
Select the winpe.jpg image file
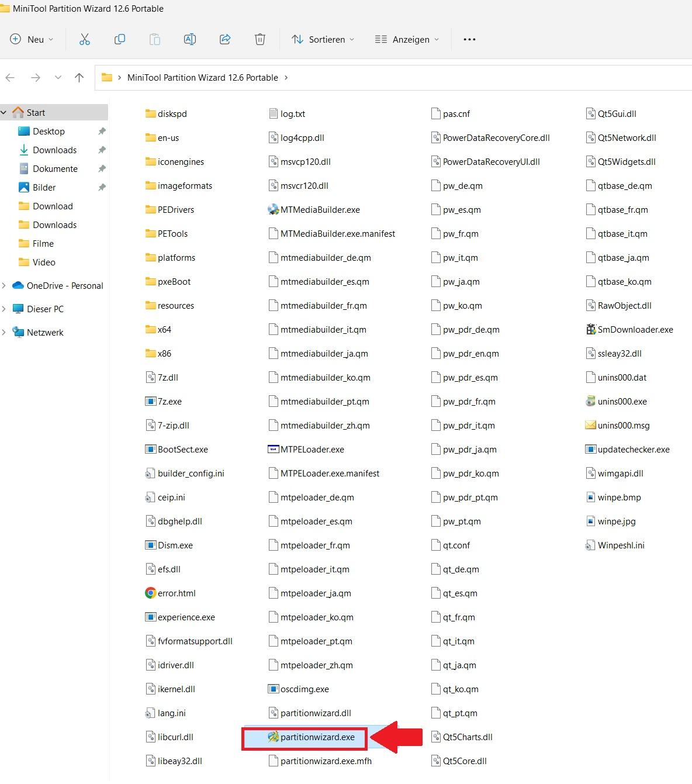coord(610,521)
